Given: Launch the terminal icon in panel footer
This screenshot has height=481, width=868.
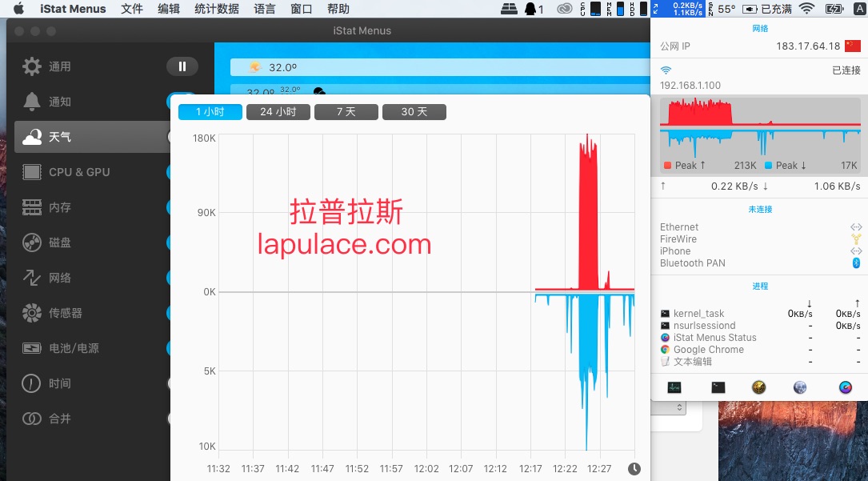Looking at the screenshot, I should coord(718,387).
